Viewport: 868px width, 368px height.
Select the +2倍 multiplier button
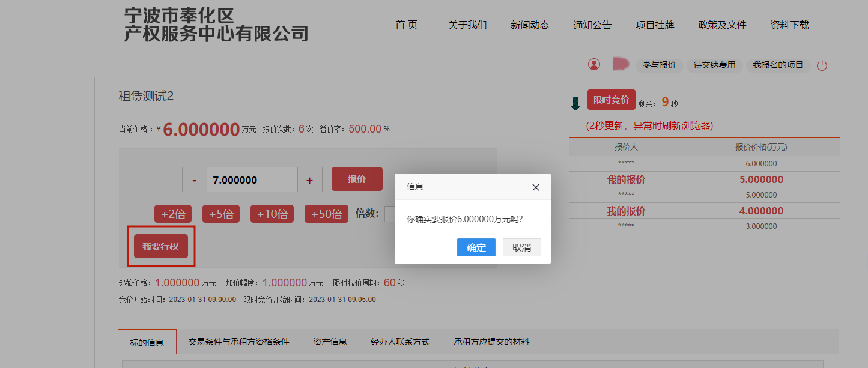(173, 214)
